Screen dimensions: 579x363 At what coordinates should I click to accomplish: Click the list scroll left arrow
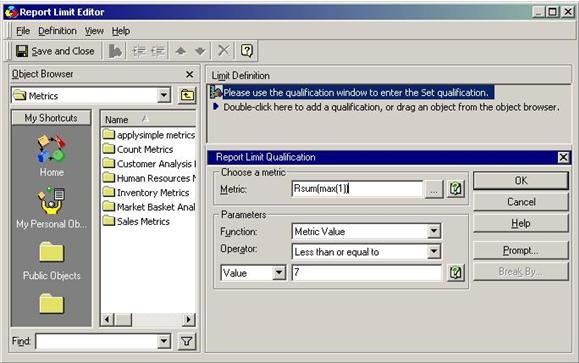click(x=107, y=319)
